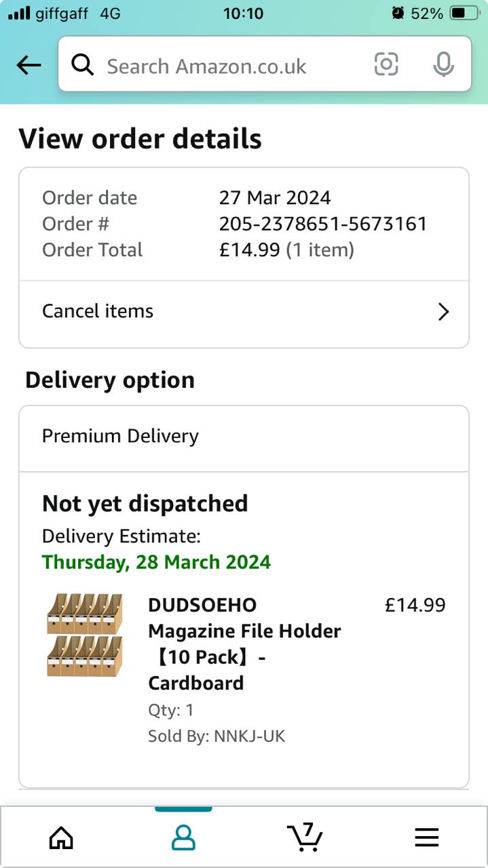Tap the Not yet dispatched status
The width and height of the screenshot is (488, 868).
[x=145, y=504]
